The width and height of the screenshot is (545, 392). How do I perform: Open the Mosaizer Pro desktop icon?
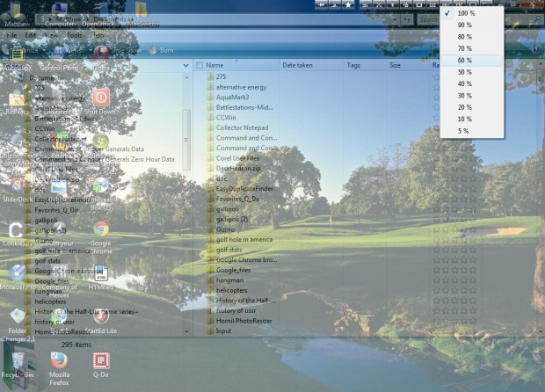click(18, 278)
